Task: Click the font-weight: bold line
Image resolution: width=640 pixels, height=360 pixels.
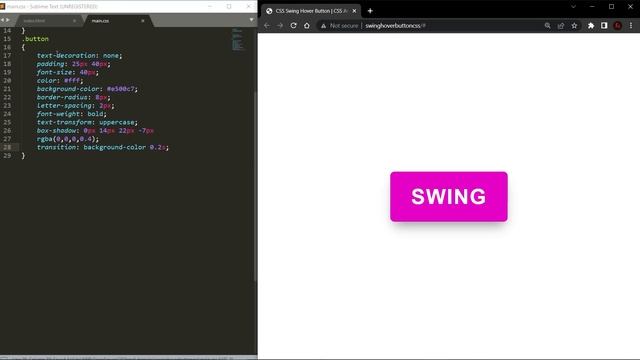Action: pyautogui.click(x=71, y=114)
